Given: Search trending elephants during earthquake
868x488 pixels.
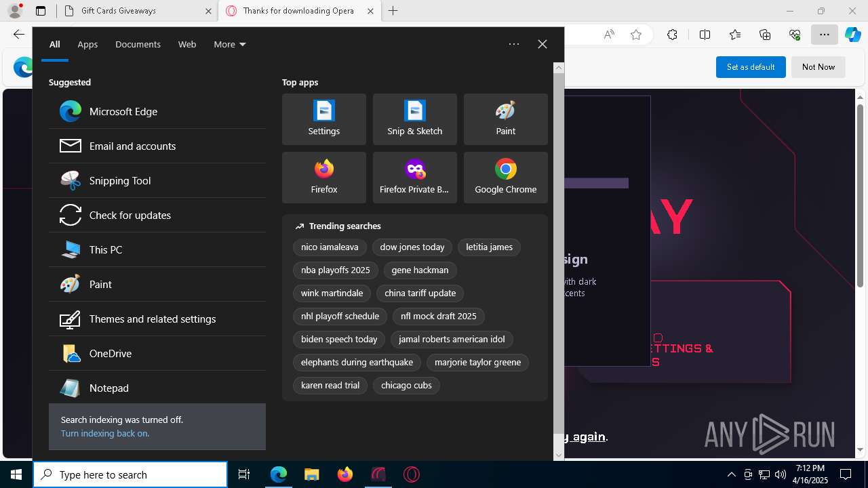Looking at the screenshot, I should click(x=357, y=363).
